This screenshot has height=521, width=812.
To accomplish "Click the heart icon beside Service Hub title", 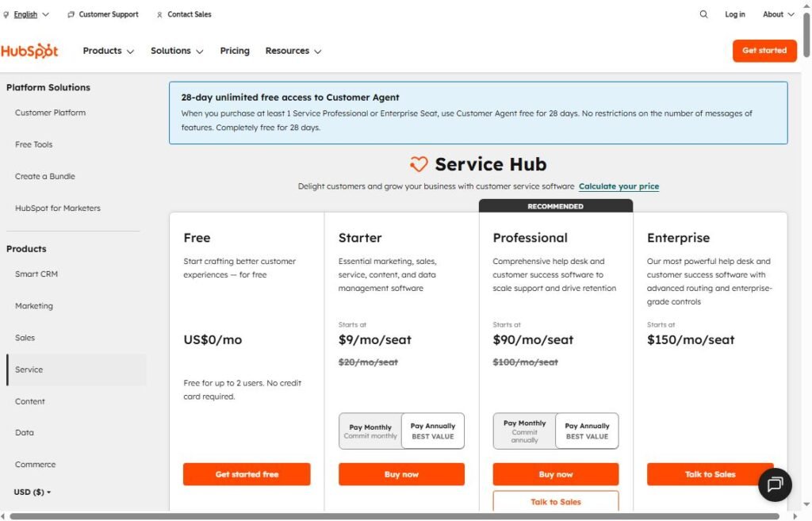I will click(418, 164).
